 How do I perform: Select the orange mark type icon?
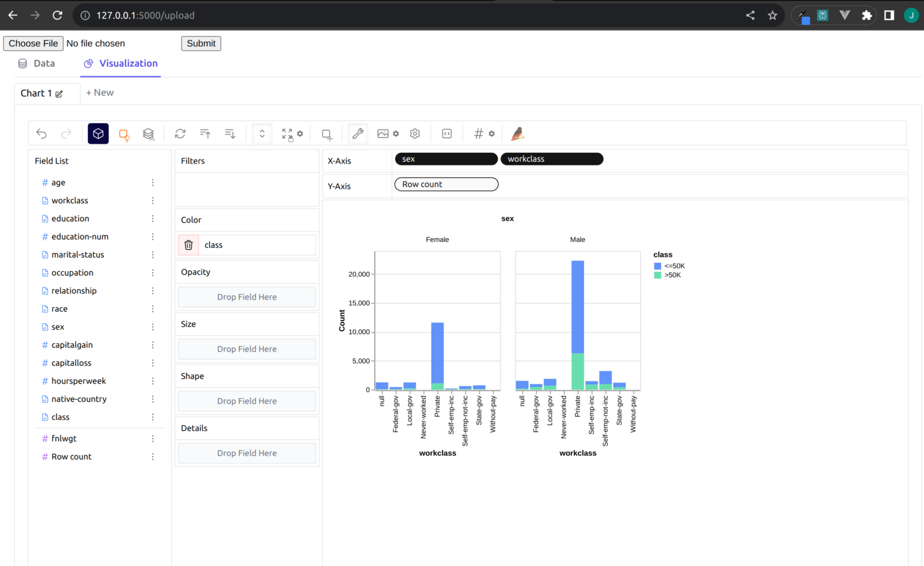pos(124,134)
